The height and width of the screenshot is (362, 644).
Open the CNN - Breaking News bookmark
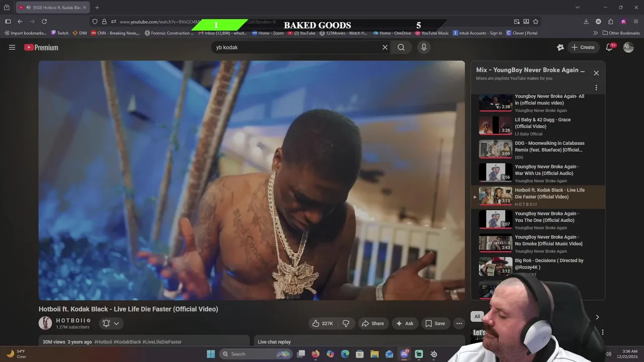tap(115, 33)
